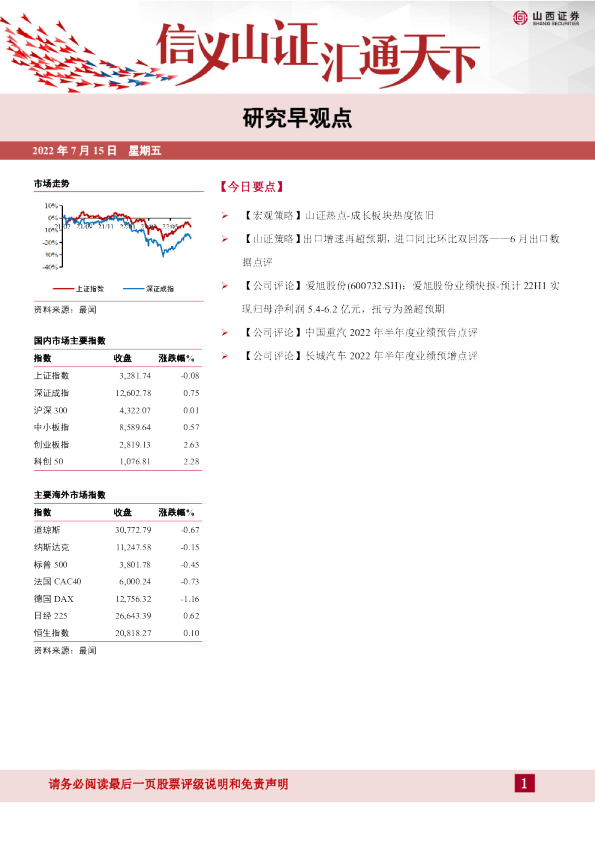Click the paper cranes graphic in the header

click(81, 56)
